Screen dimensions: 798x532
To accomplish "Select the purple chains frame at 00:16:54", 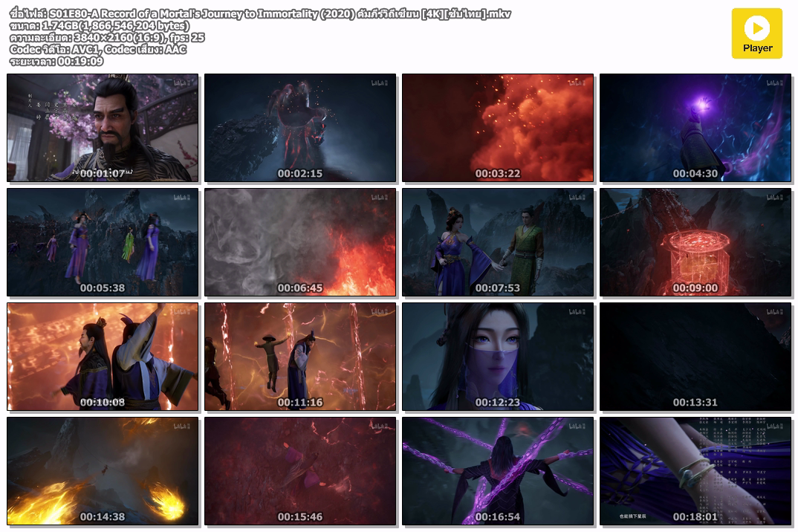I will point(498,471).
